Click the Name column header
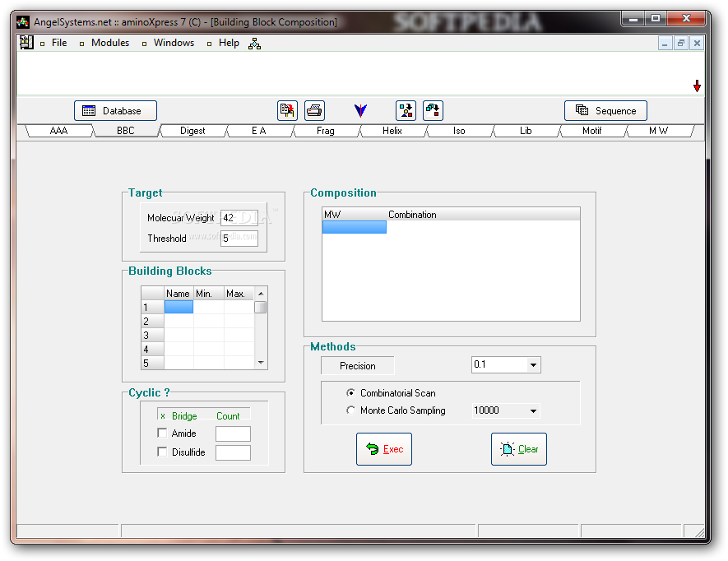This screenshot has width=728, height=561. click(x=179, y=294)
